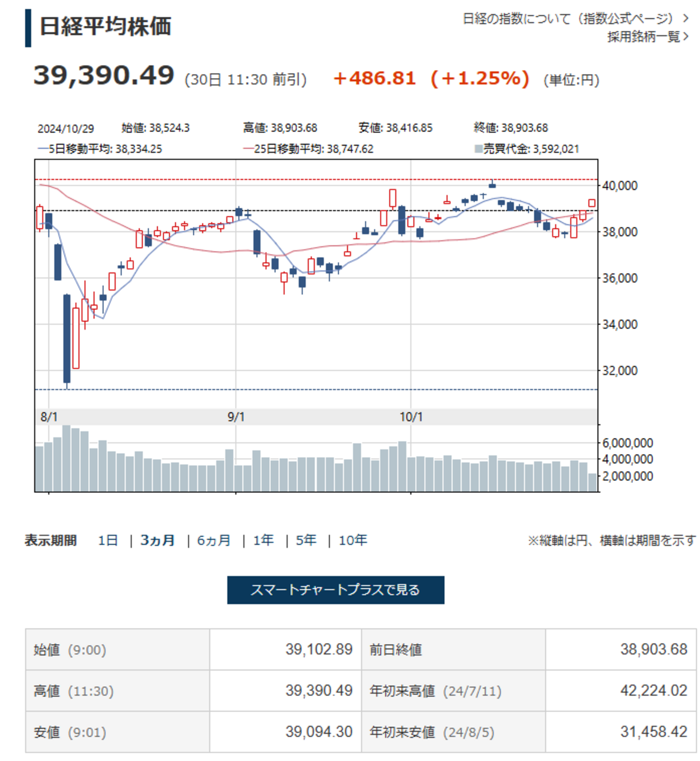This screenshot has width=700, height=761.
Task: Switch chart period to 1日
Action: (x=108, y=540)
